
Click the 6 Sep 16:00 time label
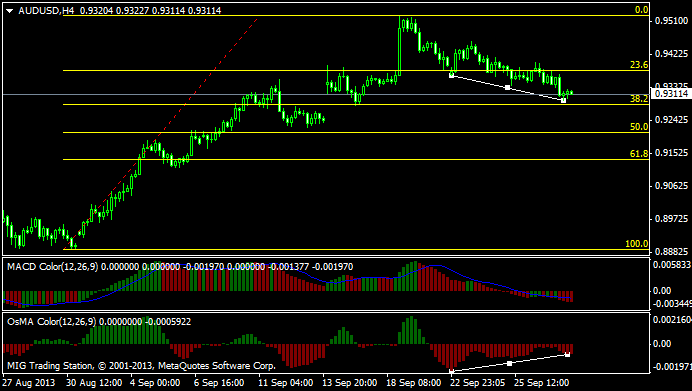[x=219, y=383]
